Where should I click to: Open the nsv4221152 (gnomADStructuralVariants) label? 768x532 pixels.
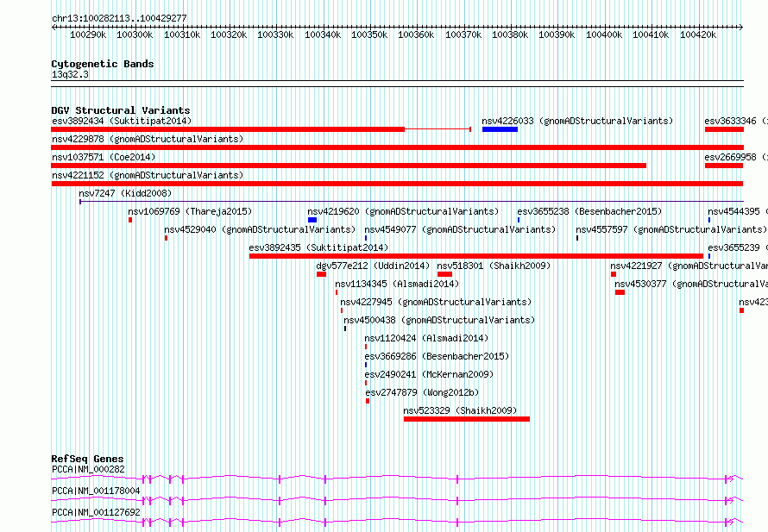pyautogui.click(x=148, y=175)
